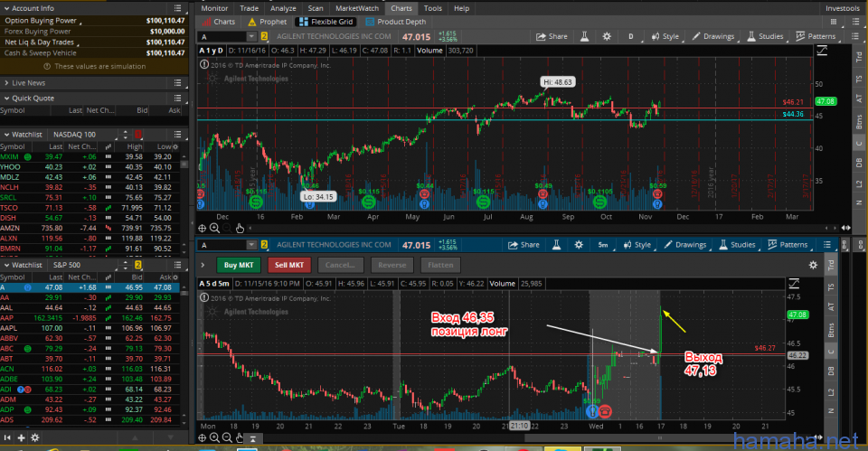
Task: Open the upper chart flask icon
Action: pos(584,36)
